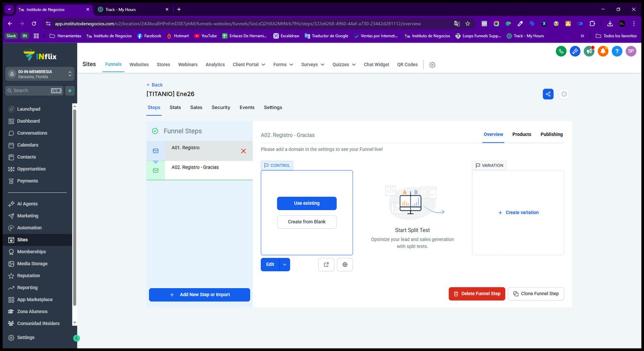Expand the Quizzes dropdown
This screenshot has width=644, height=351.
(344, 64)
